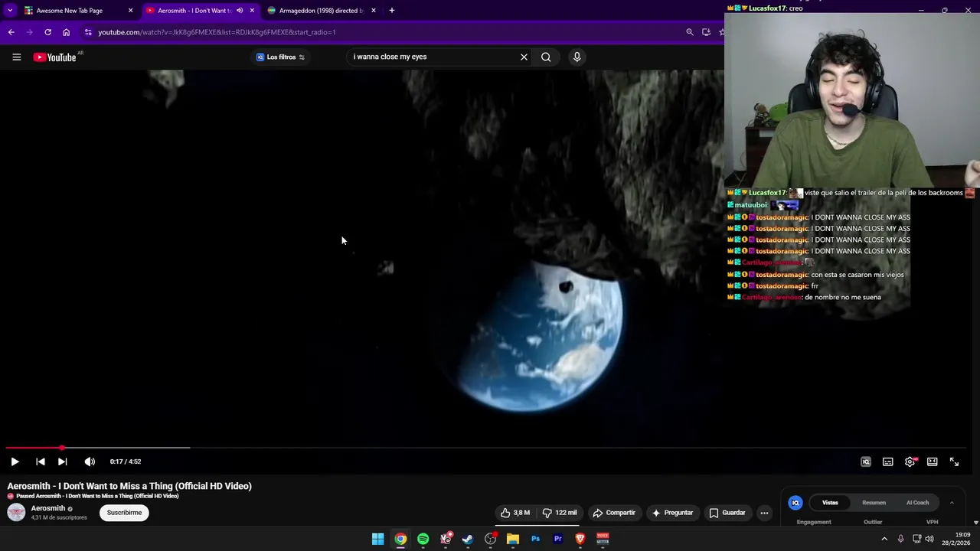Image resolution: width=980 pixels, height=551 pixels.
Task: Open the Aerosmith channel avatar
Action: pos(16,513)
